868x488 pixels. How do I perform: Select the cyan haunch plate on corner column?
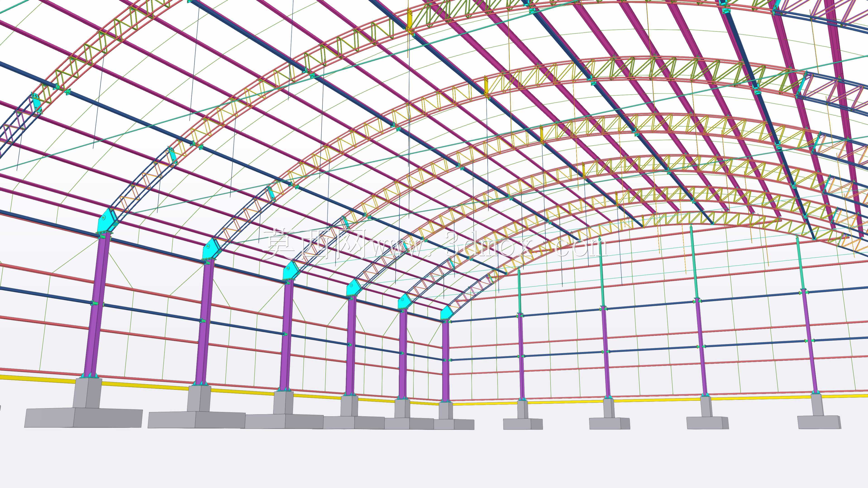coord(447,313)
